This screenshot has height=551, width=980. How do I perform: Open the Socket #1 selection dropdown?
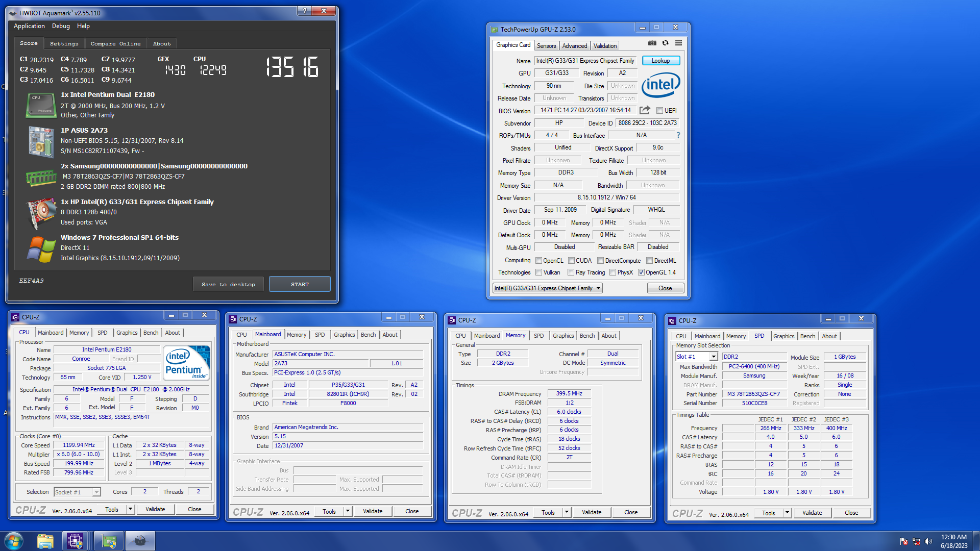(77, 492)
